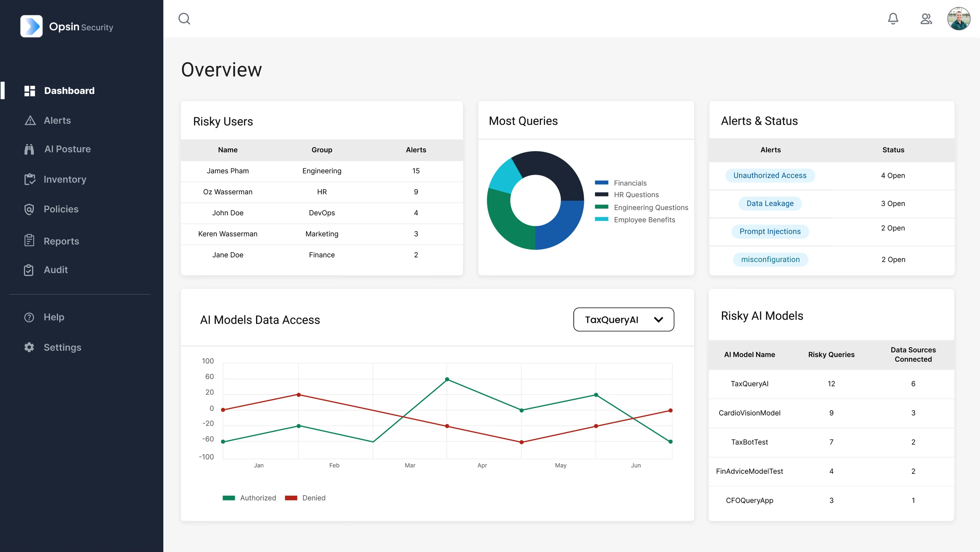Click the Alerts triangle icon
This screenshot has height=552, width=980.
point(30,121)
